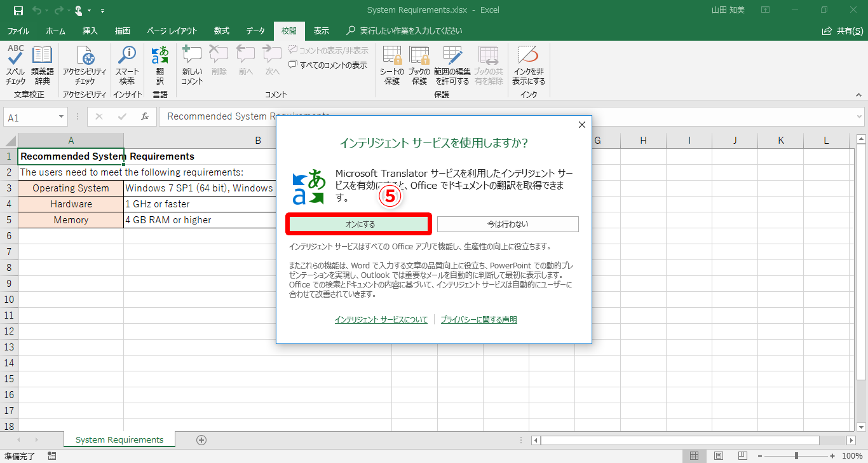Click the touch/mouse mode icon
Image resolution: width=868 pixels, height=463 pixels.
(x=79, y=10)
